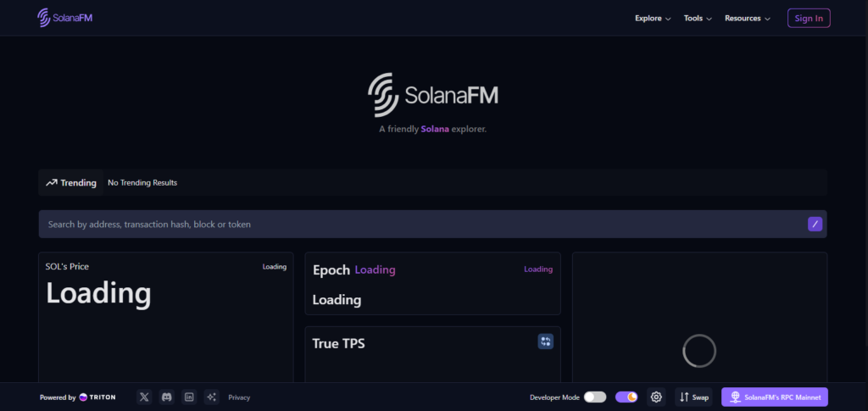Click large 'Loading' SOL price value
Image resolution: width=868 pixels, height=411 pixels.
coord(98,293)
